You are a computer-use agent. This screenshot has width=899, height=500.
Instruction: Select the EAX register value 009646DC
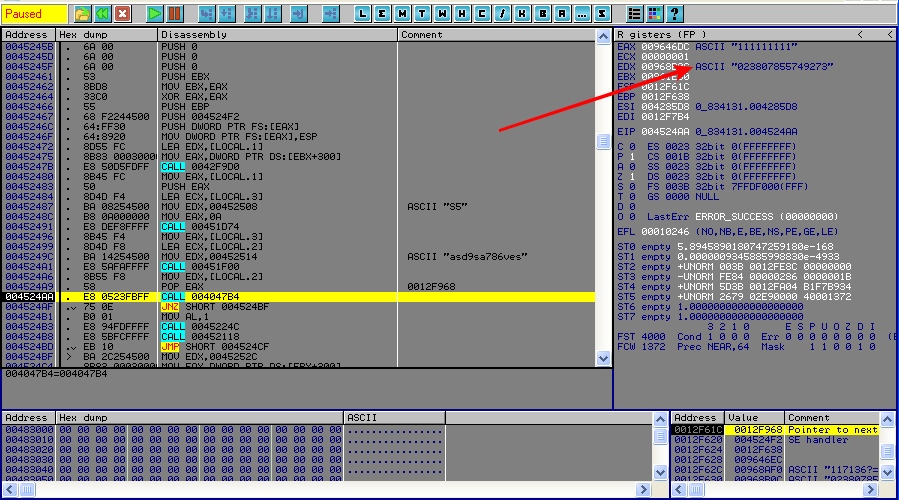(665, 46)
